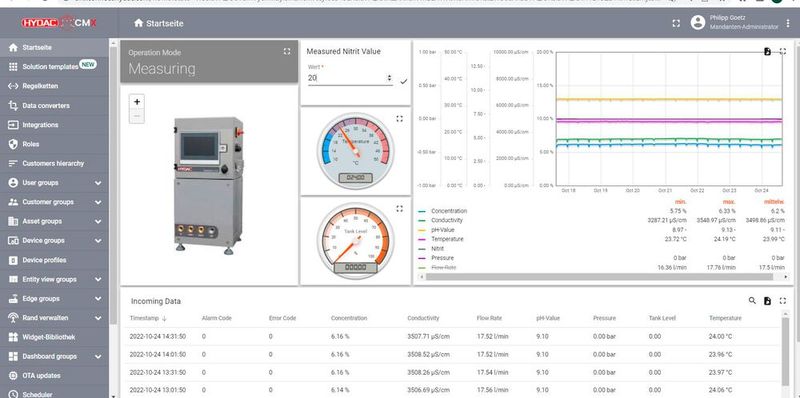Sort the table by Tank Level column

coord(662,318)
